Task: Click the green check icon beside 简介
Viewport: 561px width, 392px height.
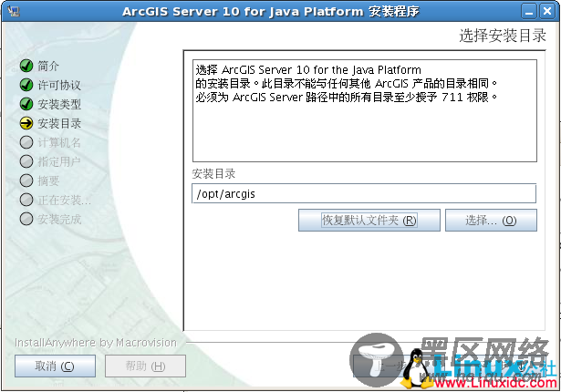Action: point(26,66)
